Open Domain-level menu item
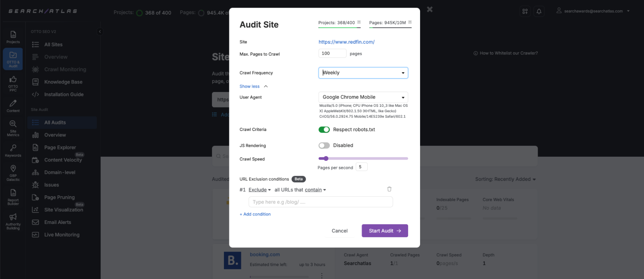 [x=60, y=172]
